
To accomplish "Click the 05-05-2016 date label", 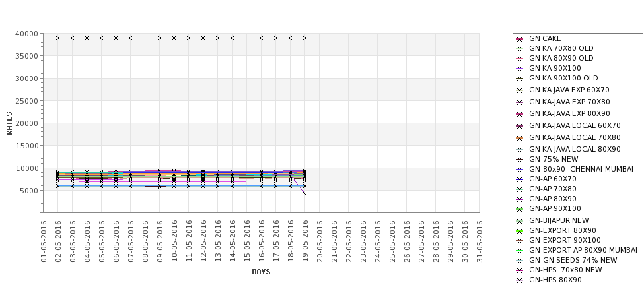I will point(102,241).
